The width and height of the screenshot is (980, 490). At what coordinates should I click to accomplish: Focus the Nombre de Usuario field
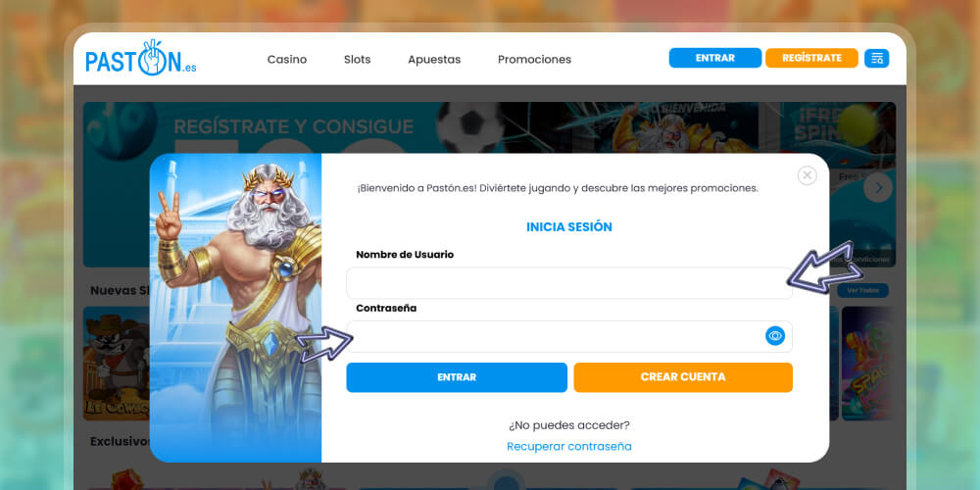pyautogui.click(x=569, y=283)
